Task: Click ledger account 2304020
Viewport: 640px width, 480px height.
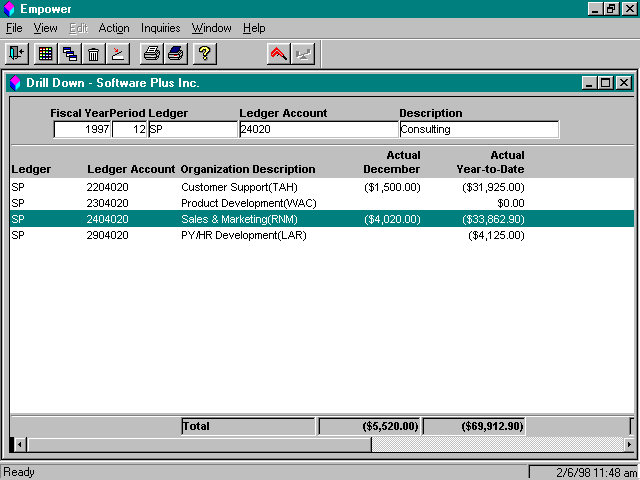Action: pyautogui.click(x=107, y=203)
